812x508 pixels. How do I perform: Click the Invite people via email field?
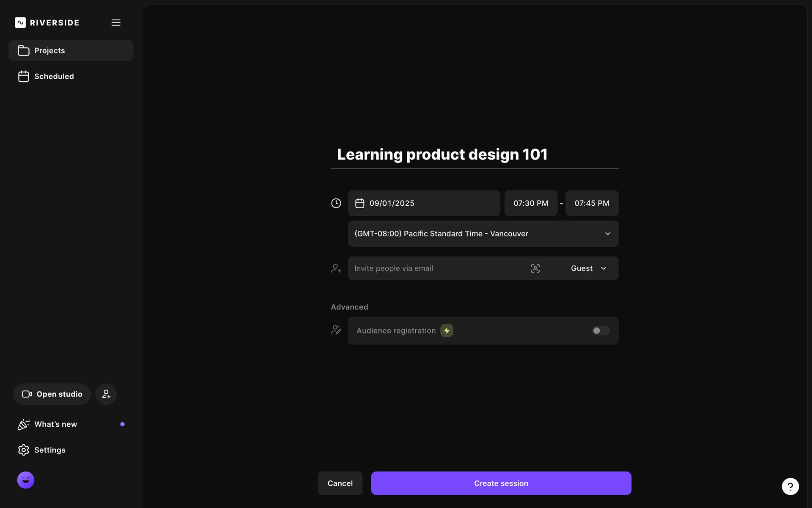point(436,268)
